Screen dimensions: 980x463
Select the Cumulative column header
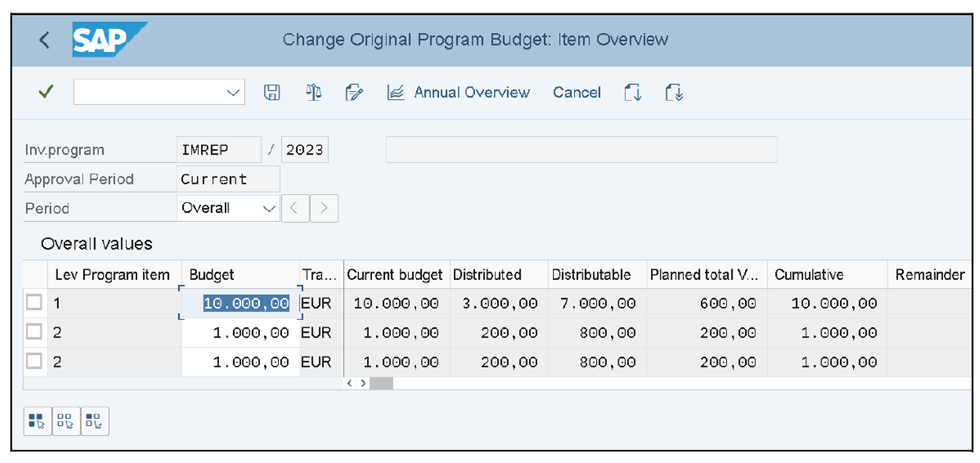coord(828,275)
